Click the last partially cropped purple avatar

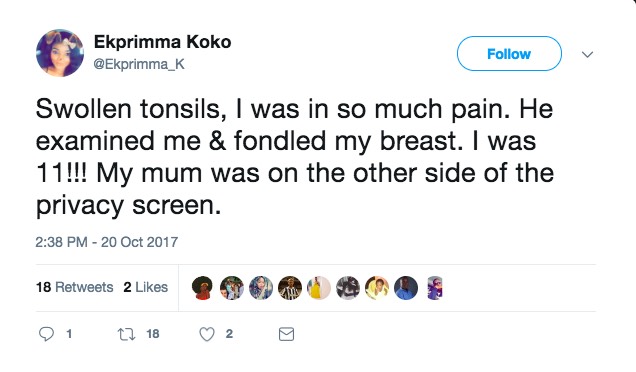435,288
